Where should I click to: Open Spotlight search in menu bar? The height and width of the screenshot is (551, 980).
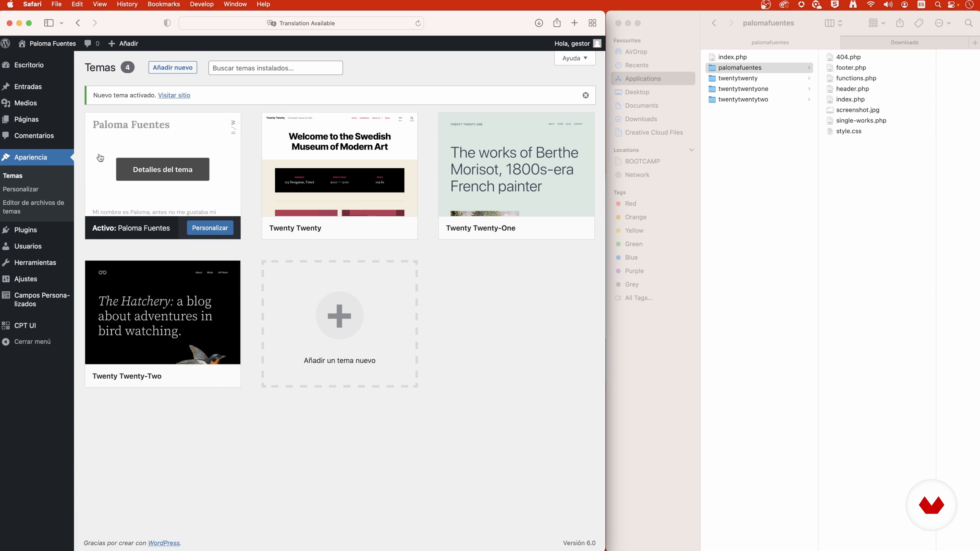(938, 5)
